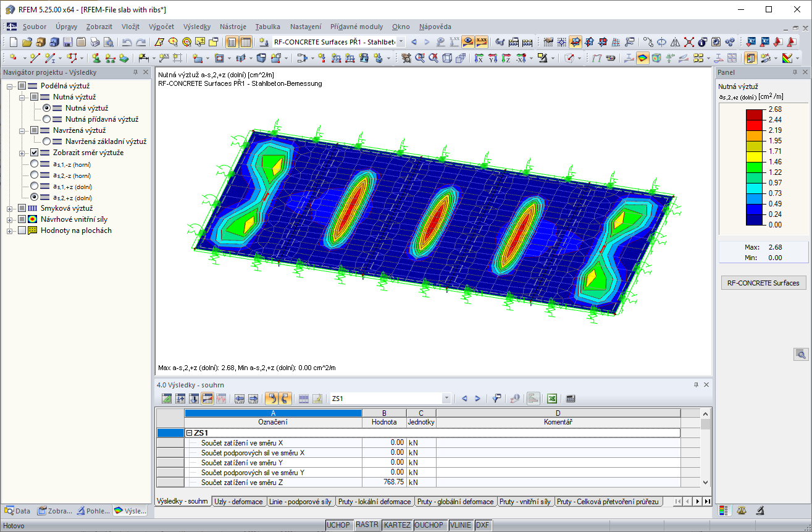Viewport: 812px width, 532px height.
Task: Click the red cross delete tool
Action: point(689,42)
